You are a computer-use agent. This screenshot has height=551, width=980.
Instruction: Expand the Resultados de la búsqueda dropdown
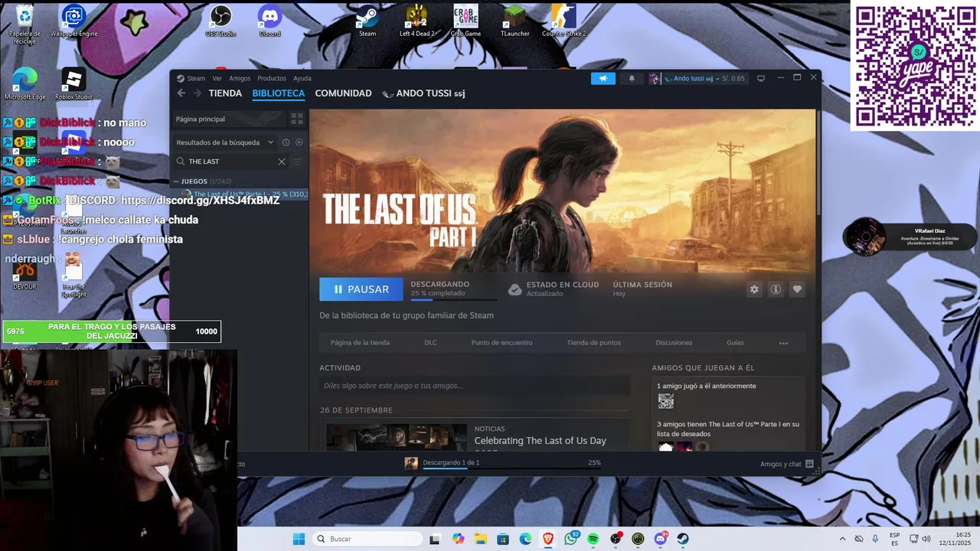point(224,142)
